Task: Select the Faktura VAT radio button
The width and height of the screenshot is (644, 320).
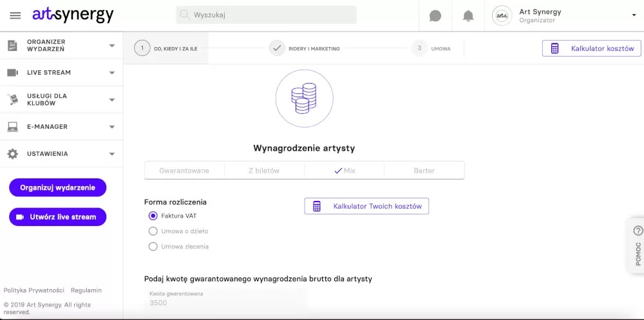Action: 153,216
